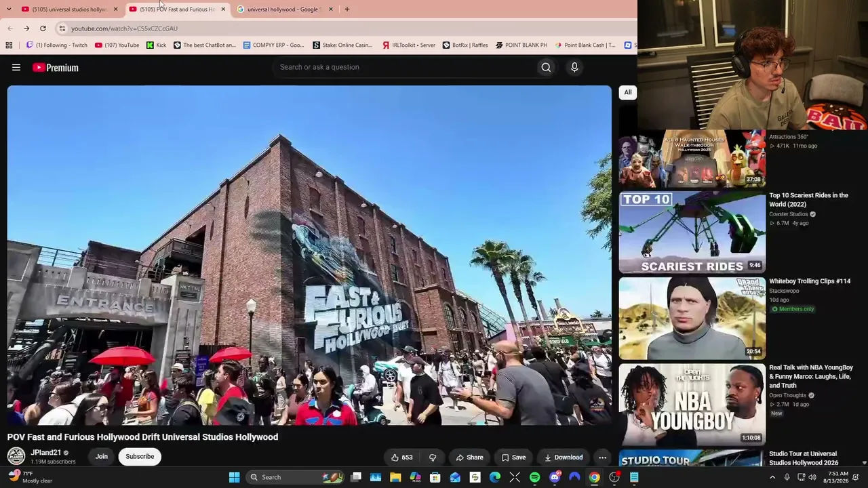Open The best ChatBot bookmark
Viewport: 868px width, 488px height.
coord(205,45)
